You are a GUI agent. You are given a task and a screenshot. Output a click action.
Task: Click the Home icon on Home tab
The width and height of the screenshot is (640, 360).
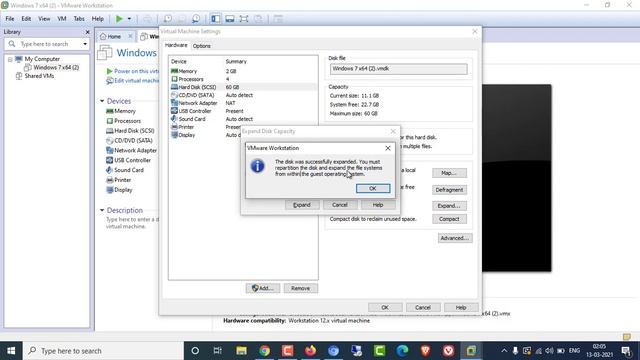point(103,36)
